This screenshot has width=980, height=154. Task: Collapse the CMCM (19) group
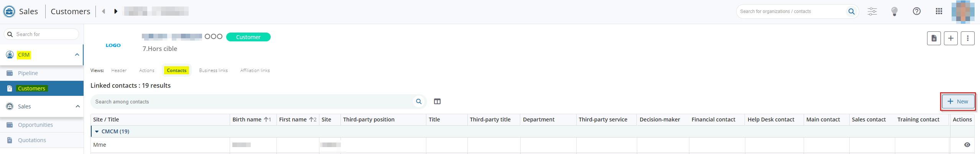click(x=97, y=131)
